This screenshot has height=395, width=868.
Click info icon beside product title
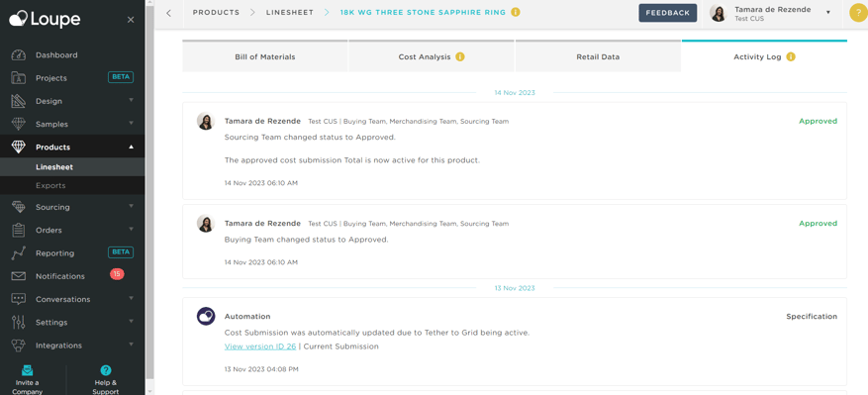516,12
